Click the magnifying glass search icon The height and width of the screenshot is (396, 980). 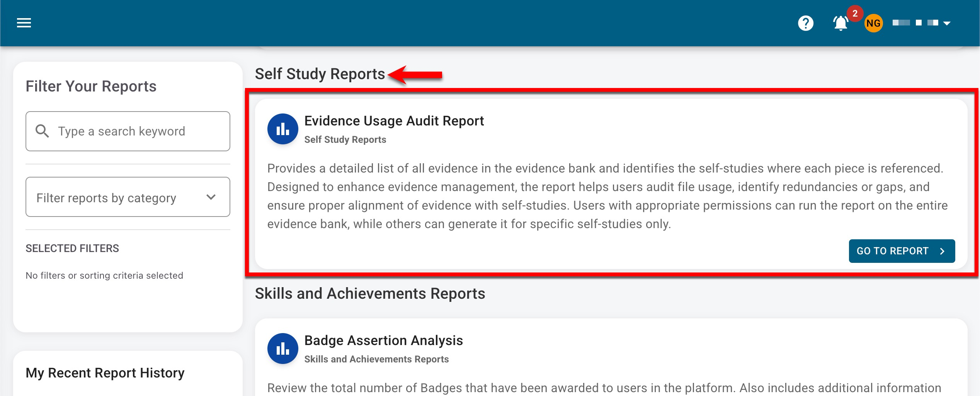click(42, 131)
